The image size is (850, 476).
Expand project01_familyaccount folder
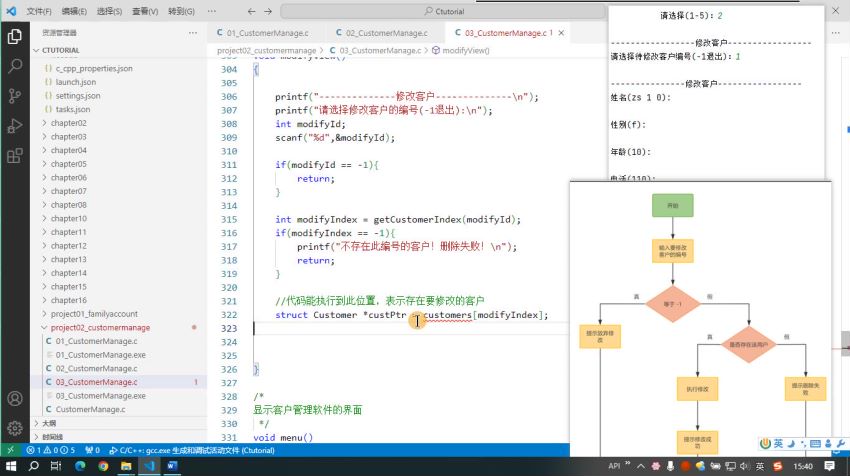tap(94, 314)
